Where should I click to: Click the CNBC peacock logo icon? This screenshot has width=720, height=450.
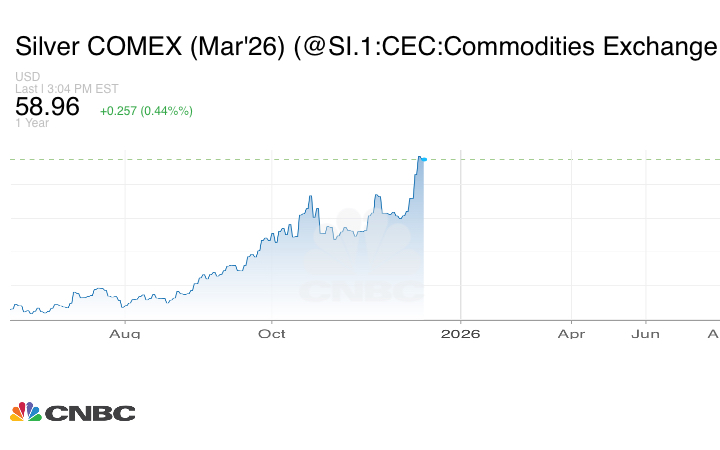click(x=25, y=412)
